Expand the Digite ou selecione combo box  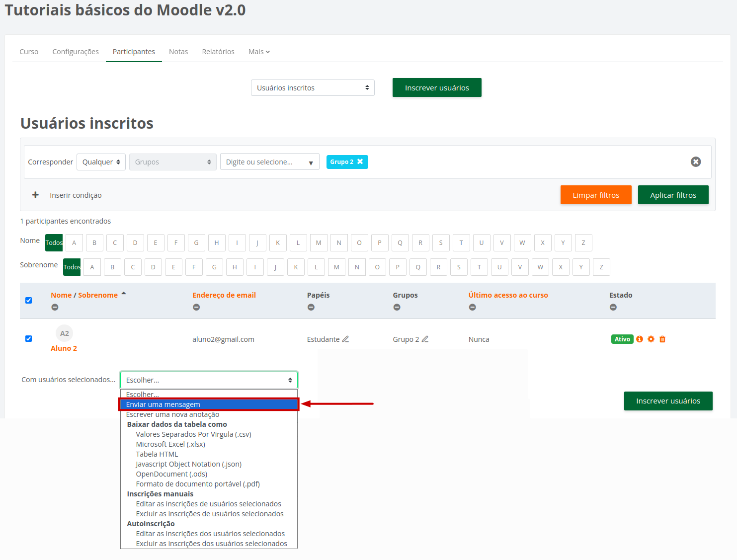311,162
